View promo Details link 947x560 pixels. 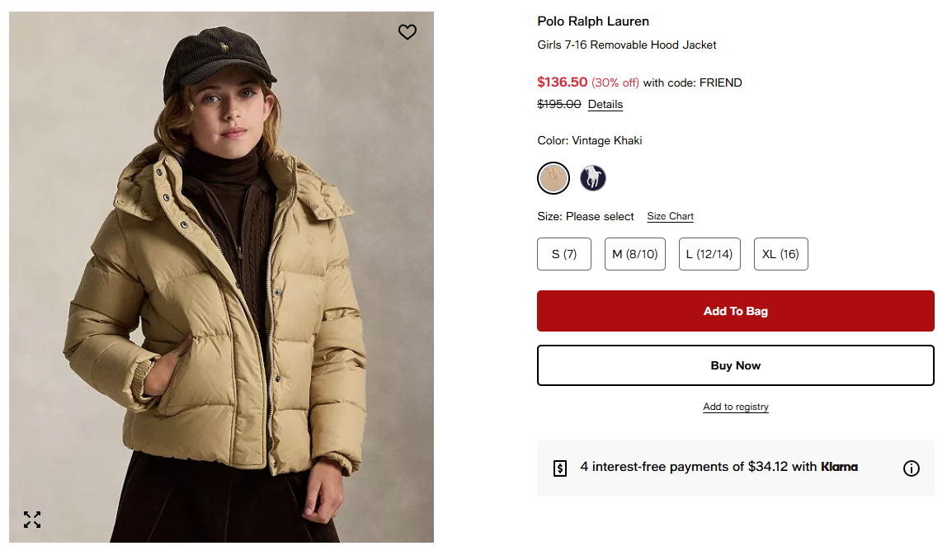point(605,104)
